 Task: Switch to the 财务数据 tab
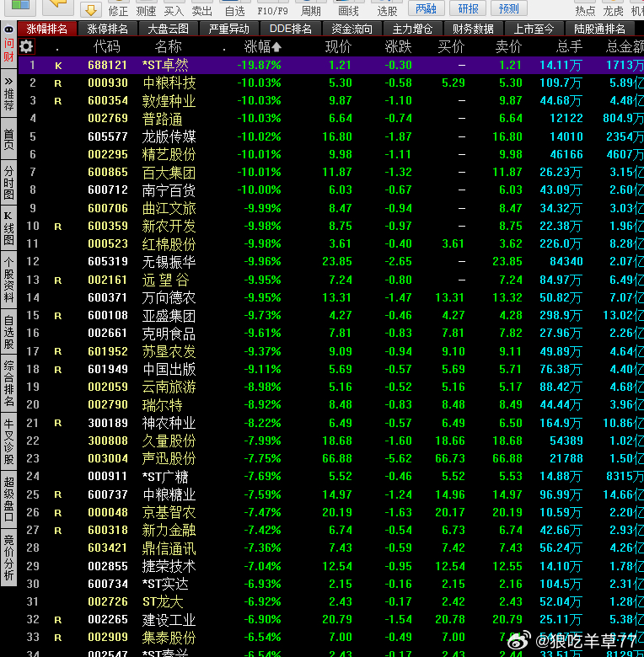point(473,29)
